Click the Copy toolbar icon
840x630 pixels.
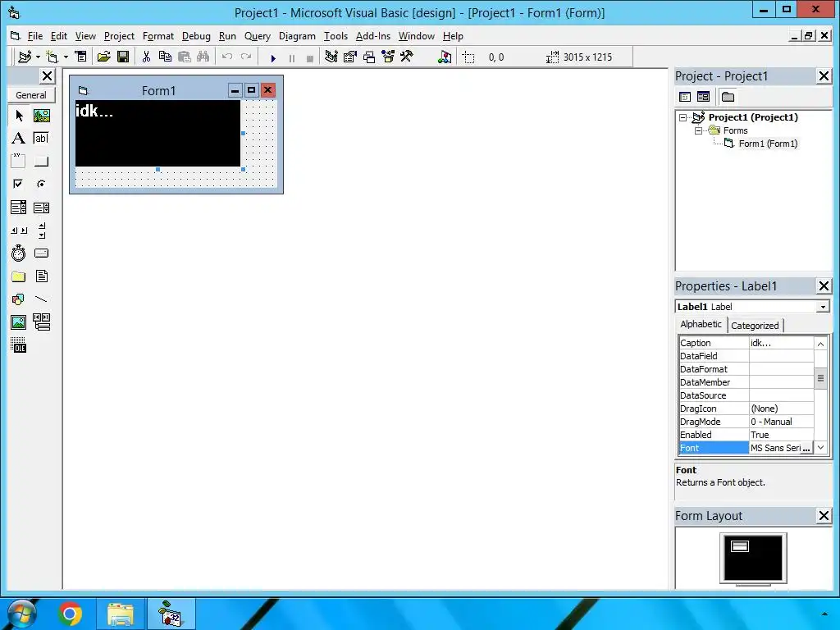click(165, 57)
